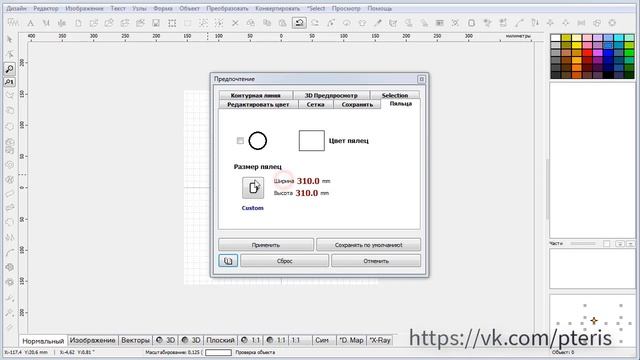The image size is (640, 360).
Task: Toggle the checkbox beside the circle hoop
Action: click(240, 141)
